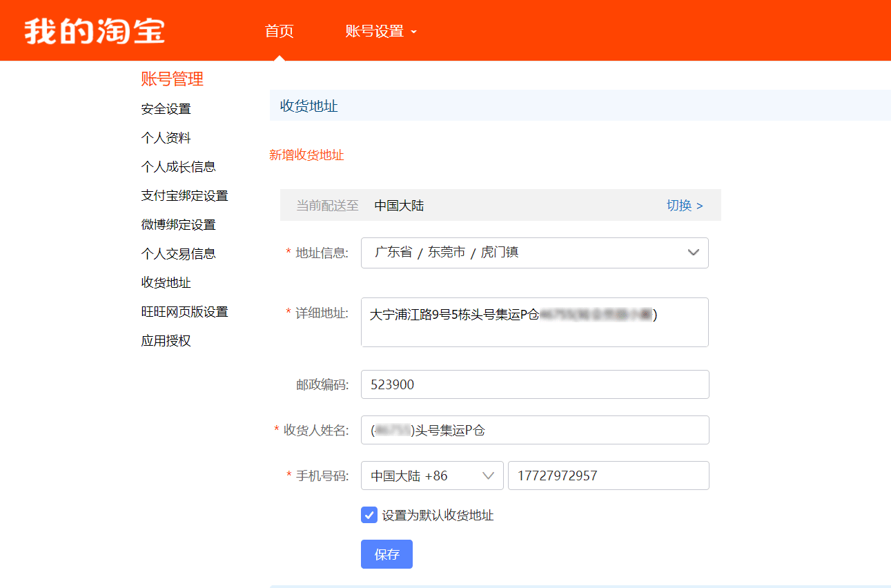This screenshot has height=588, width=891.
Task: Uncheck 设置为默认收货地址 checkbox
Action: tap(369, 515)
